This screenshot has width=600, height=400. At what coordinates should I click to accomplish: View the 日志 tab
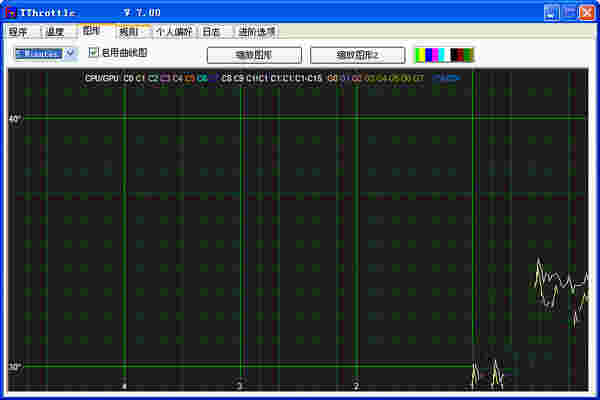coord(212,32)
